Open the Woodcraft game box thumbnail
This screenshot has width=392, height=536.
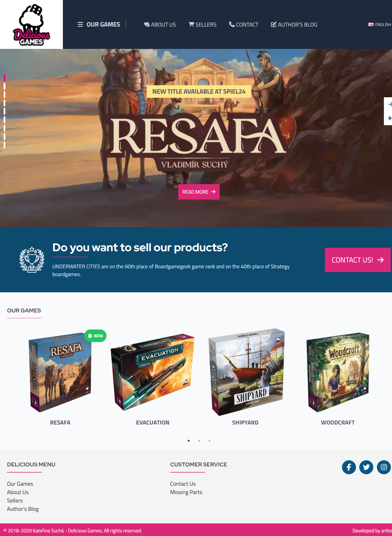[x=338, y=372]
